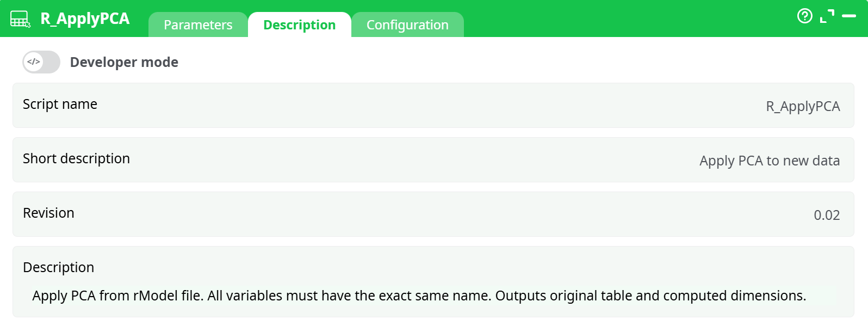Click the </> code icon on the switch
Screen dimensions: 868x326
[x=34, y=62]
